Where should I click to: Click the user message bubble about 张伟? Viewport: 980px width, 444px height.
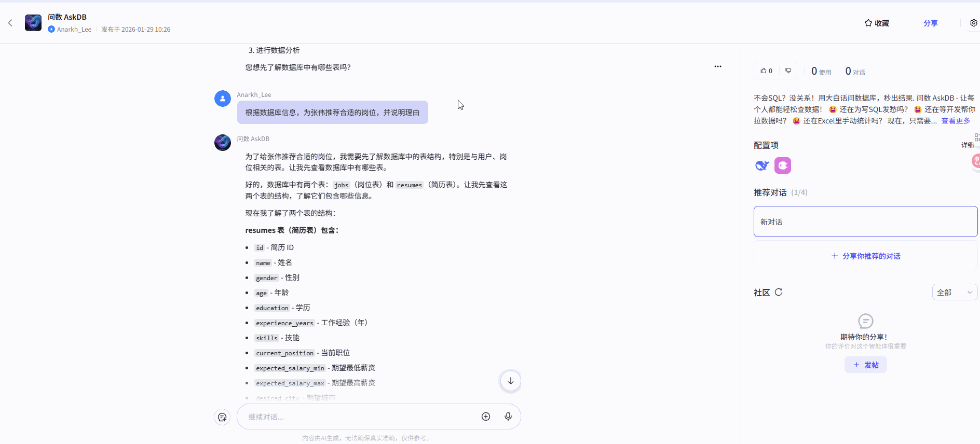click(333, 112)
